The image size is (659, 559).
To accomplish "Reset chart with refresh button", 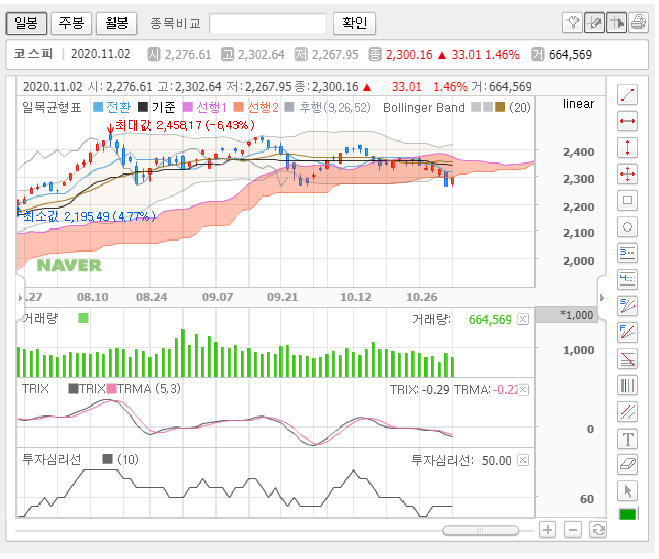I will 598,530.
